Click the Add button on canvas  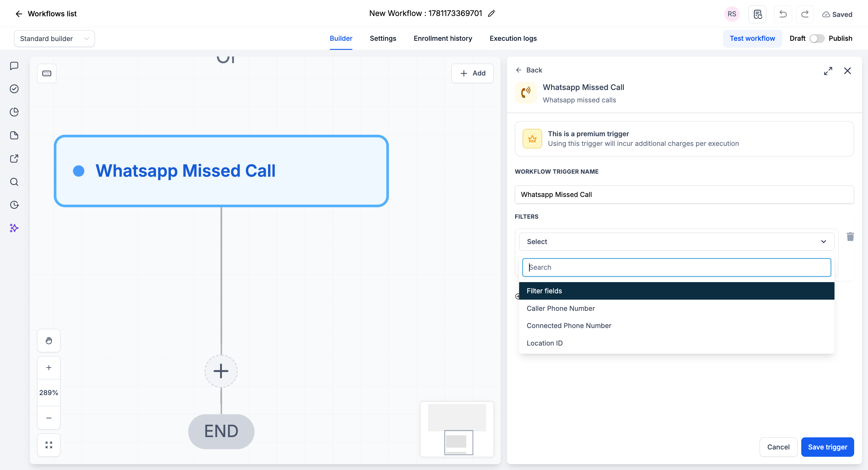coord(472,73)
